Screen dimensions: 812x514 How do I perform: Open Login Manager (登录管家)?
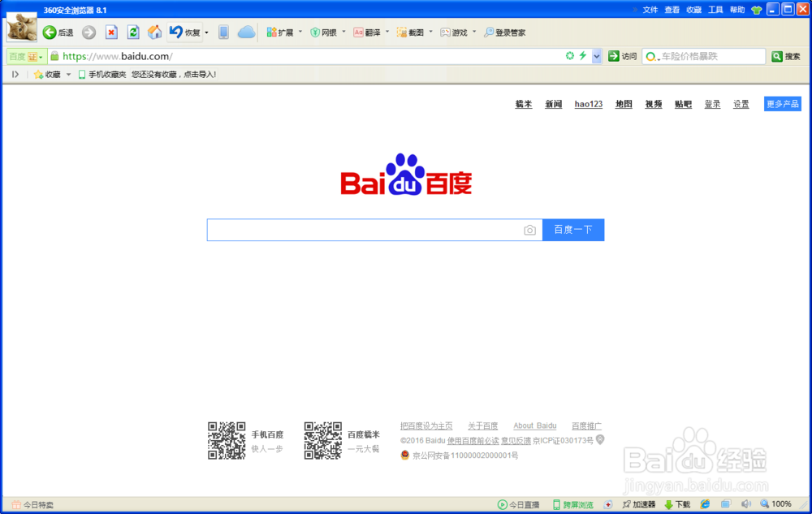coord(505,32)
